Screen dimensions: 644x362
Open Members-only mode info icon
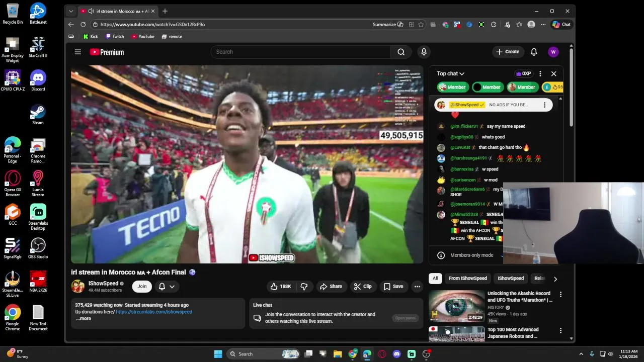441,255
